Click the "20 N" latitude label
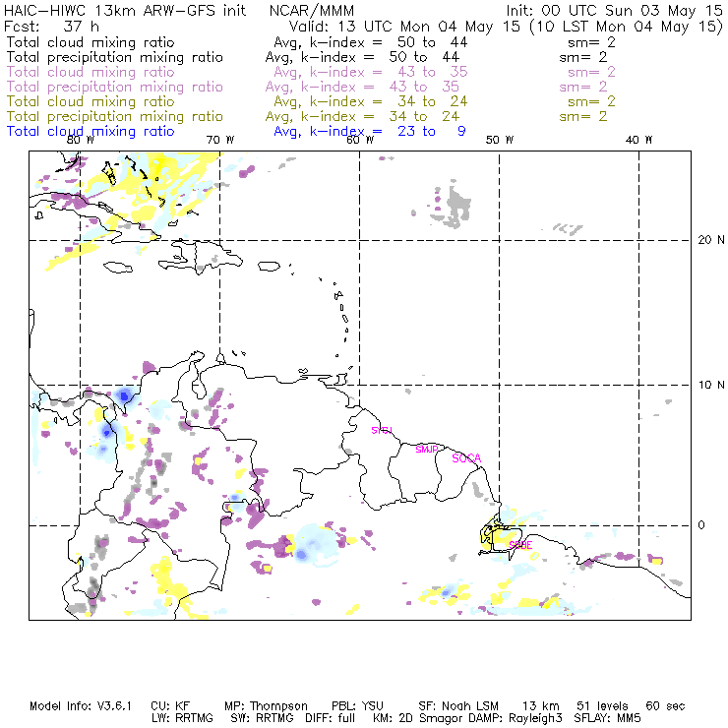The image size is (728, 728). click(711, 240)
